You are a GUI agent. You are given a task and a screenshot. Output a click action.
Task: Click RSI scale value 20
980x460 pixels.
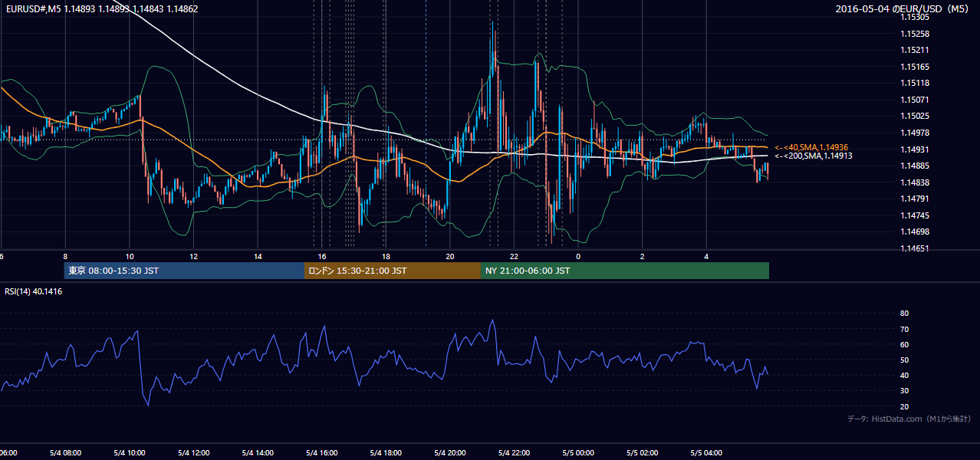904,406
